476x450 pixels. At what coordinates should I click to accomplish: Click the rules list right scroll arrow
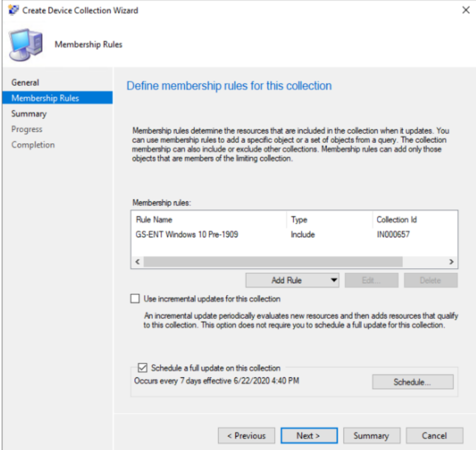451,262
